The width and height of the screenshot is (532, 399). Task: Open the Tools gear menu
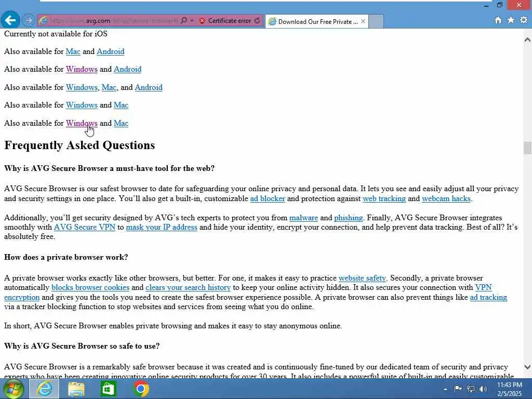pos(524,20)
